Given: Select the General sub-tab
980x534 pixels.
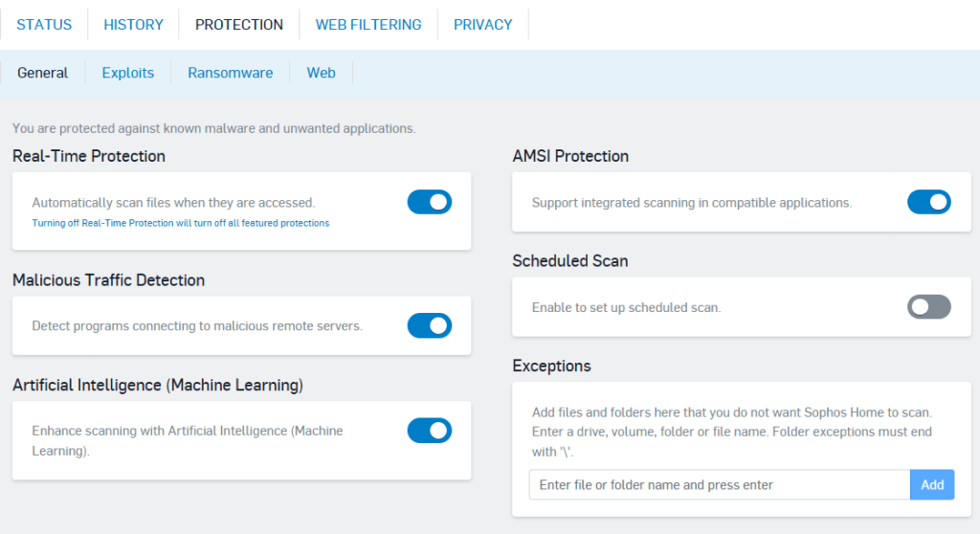Looking at the screenshot, I should click(x=43, y=73).
